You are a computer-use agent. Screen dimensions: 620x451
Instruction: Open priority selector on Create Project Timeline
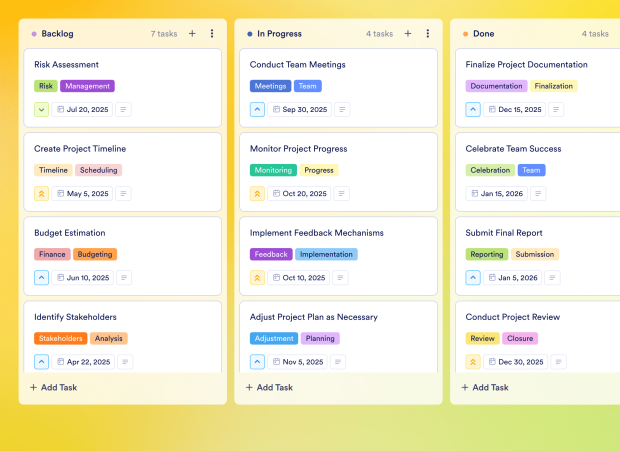pyautogui.click(x=42, y=194)
